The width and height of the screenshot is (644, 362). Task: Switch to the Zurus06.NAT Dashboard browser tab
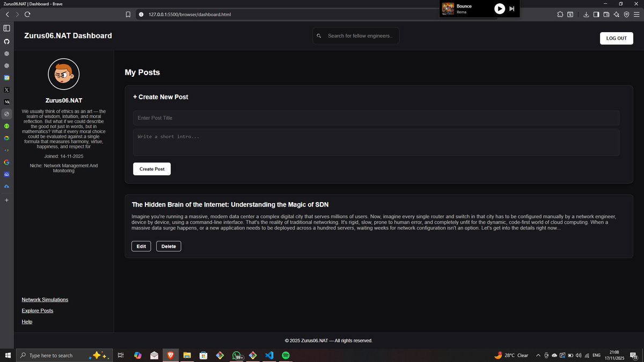pos(32,4)
